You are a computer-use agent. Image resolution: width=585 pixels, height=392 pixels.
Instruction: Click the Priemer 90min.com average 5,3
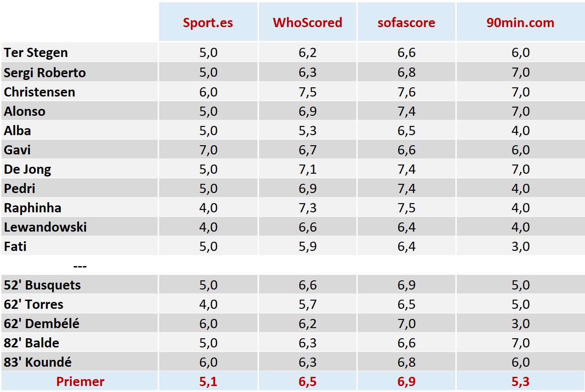click(x=520, y=381)
